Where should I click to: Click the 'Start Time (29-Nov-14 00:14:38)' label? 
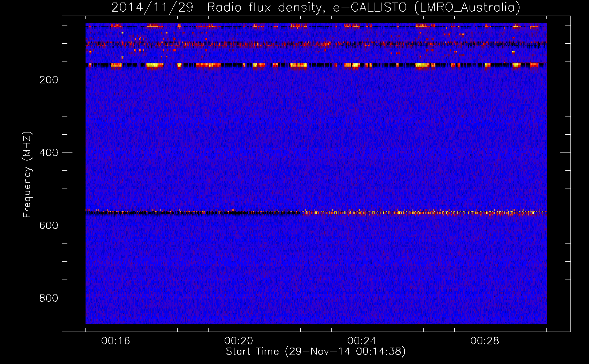pyautogui.click(x=316, y=352)
